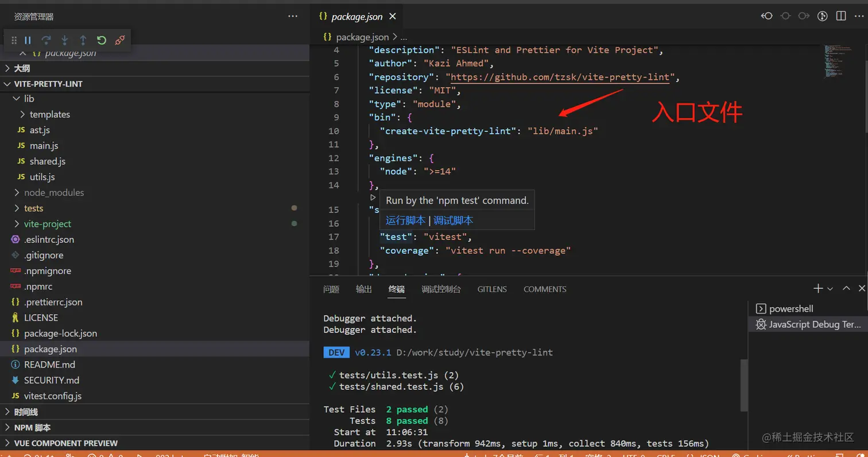868x457 pixels.
Task: Click the .npmignore file icon
Action: [15, 270]
